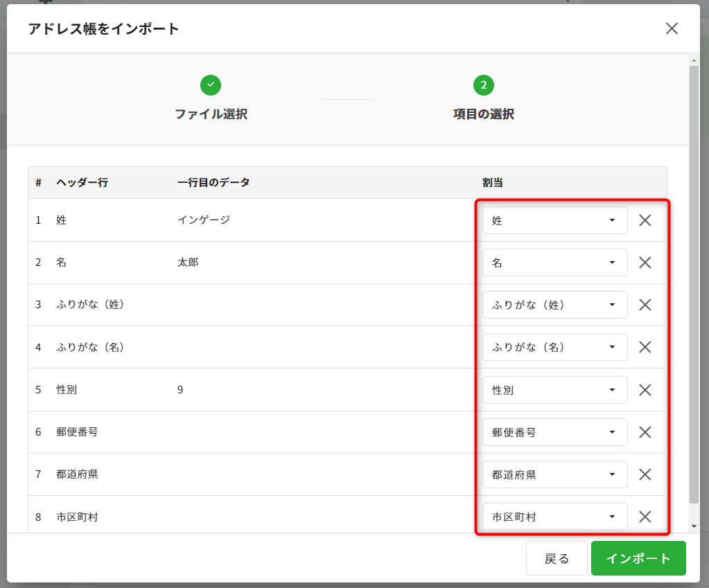Select the 項目の選択 step 2 indicator
This screenshot has height=588, width=709.
point(483,86)
